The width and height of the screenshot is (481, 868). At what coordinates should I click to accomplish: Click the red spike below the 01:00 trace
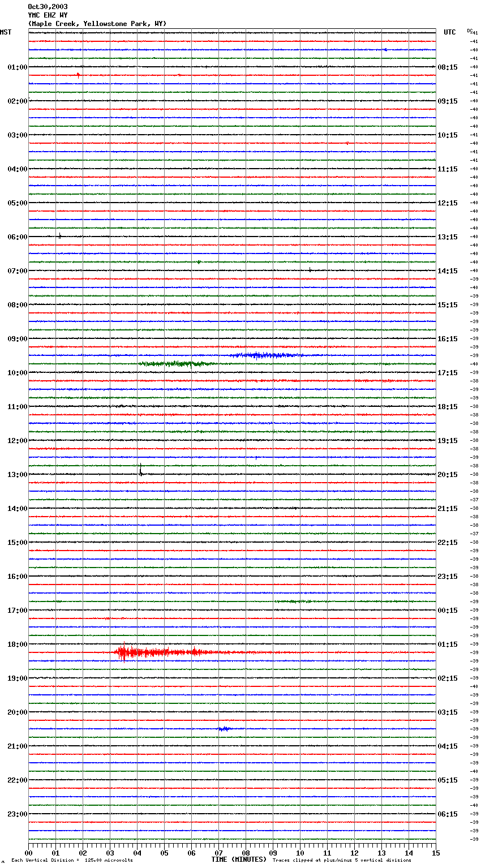click(x=78, y=75)
